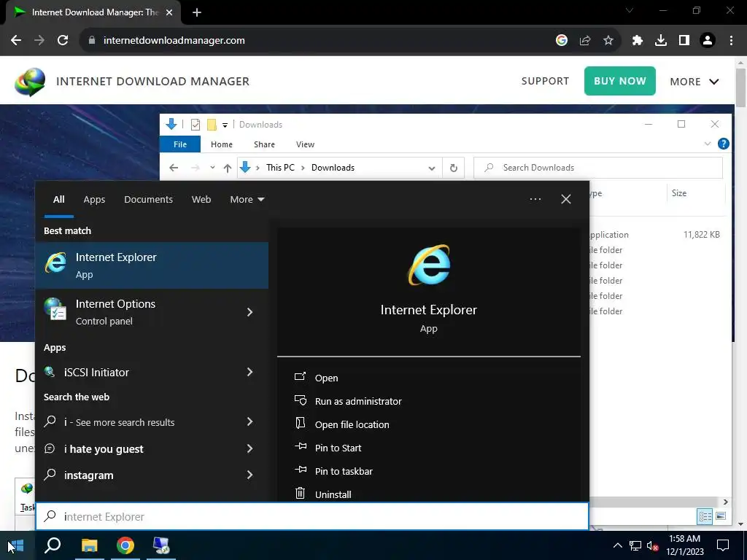Click properties checkmark icon in Explorer title bar
This screenshot has width=747, height=560.
click(x=196, y=125)
